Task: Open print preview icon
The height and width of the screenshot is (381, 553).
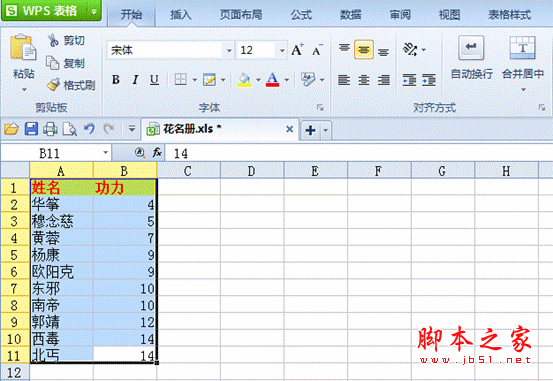Action: 69,129
